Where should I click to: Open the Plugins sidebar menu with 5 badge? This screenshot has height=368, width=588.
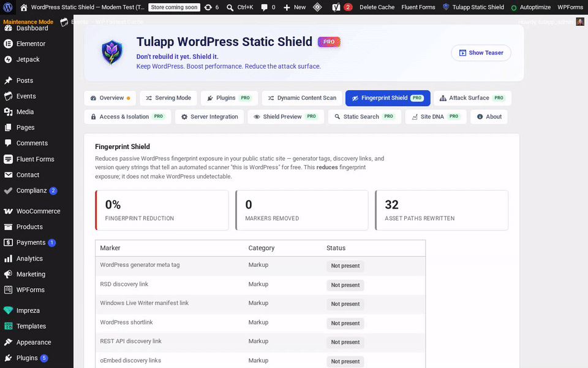[x=37, y=358]
